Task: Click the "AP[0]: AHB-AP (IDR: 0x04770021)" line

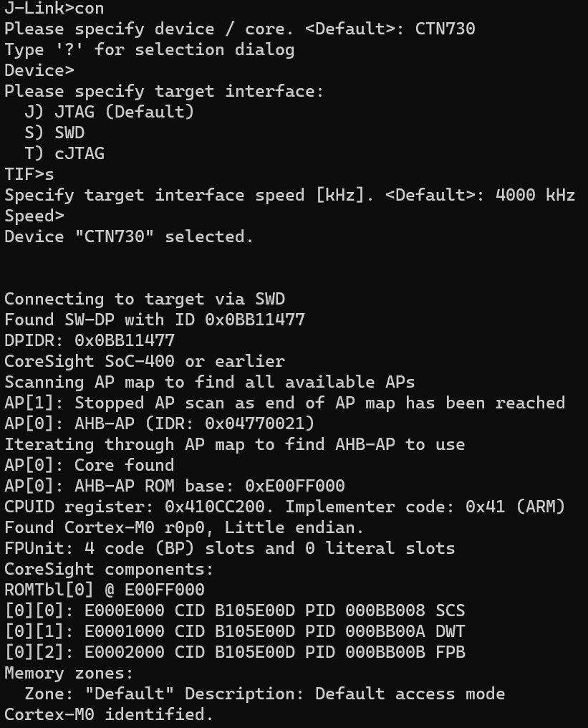Action: coord(159,423)
